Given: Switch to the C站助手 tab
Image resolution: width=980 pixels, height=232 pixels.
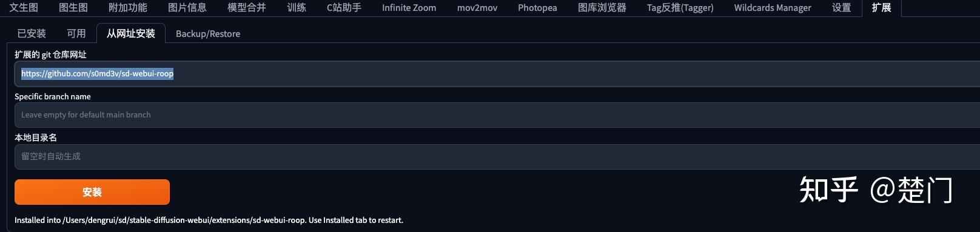Looking at the screenshot, I should point(344,8).
